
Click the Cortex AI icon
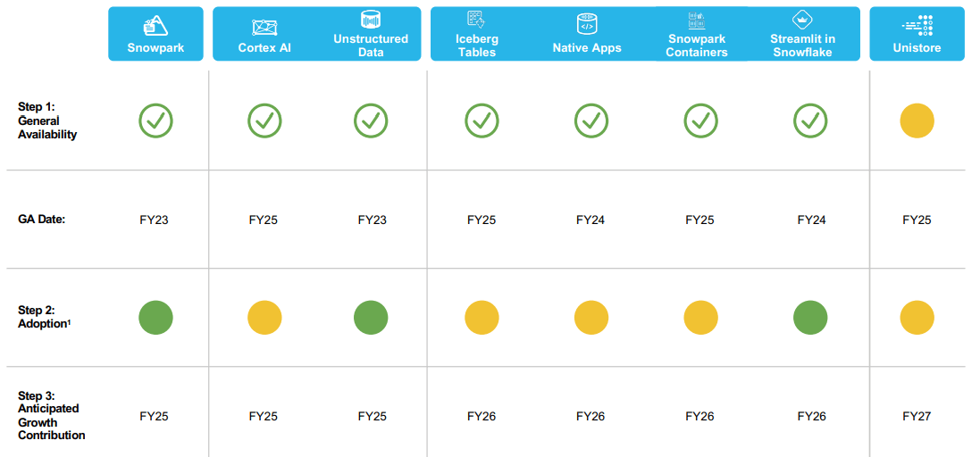pyautogui.click(x=264, y=28)
